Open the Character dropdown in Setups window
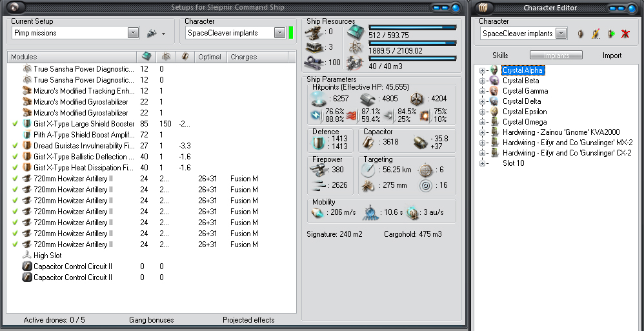Viewport: 644px width, 331px height. tap(279, 33)
